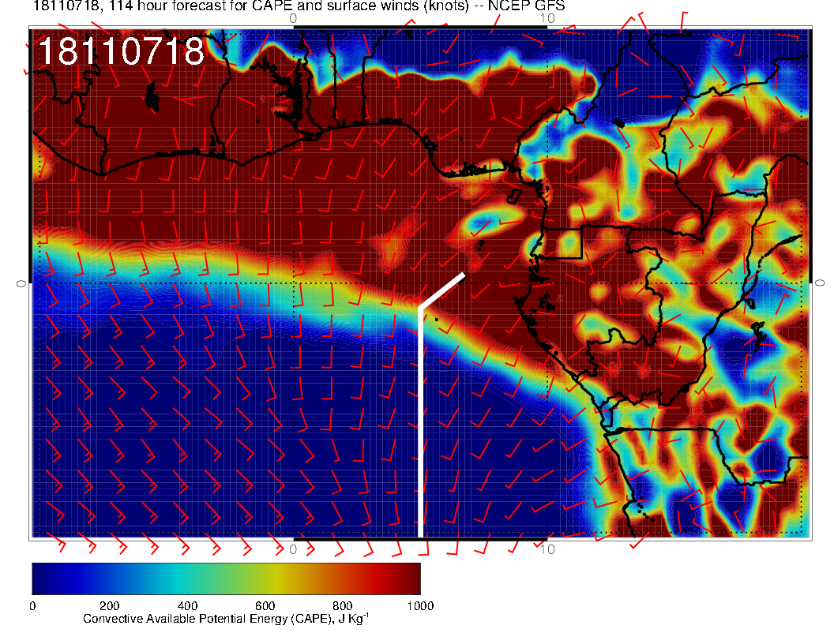Click the large white "18110718" timestamp overlay
834x644 pixels.
[x=122, y=51]
